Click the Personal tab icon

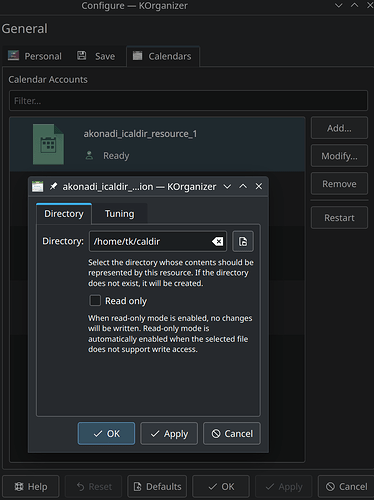tap(13, 55)
